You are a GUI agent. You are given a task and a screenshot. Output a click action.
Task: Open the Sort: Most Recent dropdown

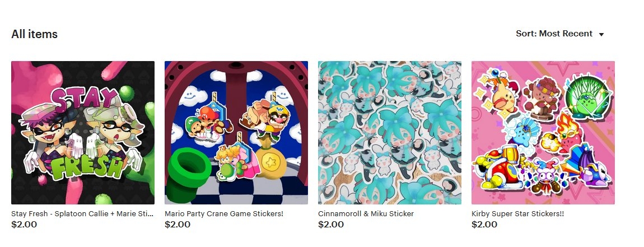pyautogui.click(x=560, y=34)
